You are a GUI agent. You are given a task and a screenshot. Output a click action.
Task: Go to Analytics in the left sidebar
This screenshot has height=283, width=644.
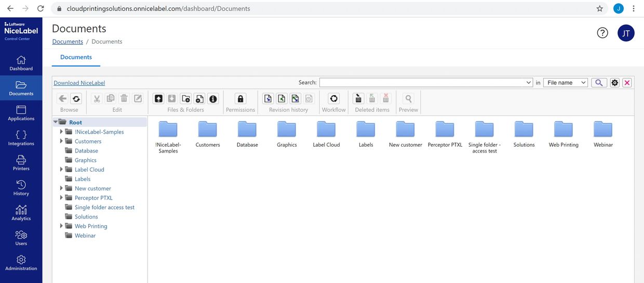coord(21,213)
